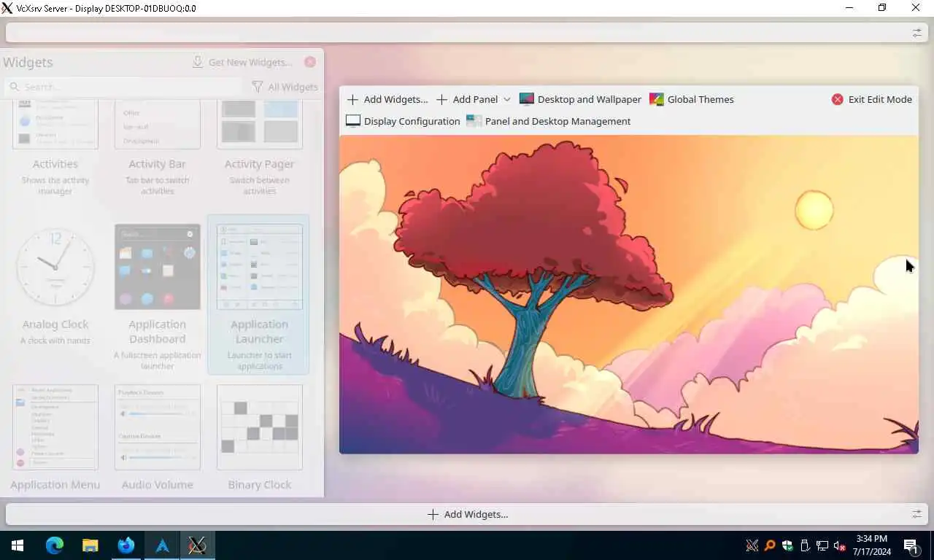The image size is (934, 560).
Task: Open the All Widgets filter dropdown
Action: point(285,87)
